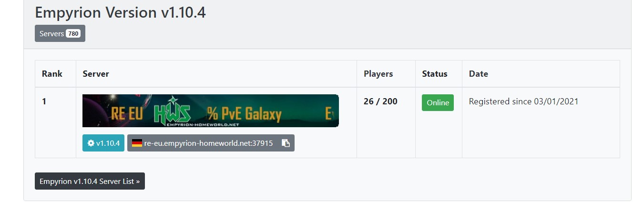Click the gear icon on version badge
The height and width of the screenshot is (202, 644).
[x=91, y=143]
